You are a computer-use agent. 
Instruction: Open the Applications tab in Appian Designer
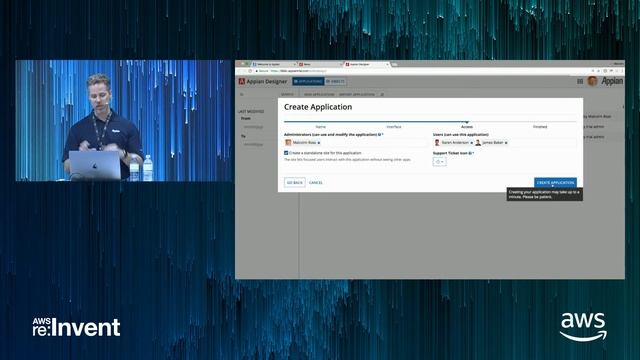tap(308, 82)
